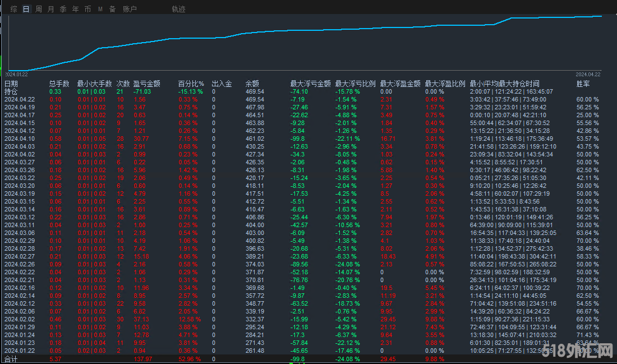Select the 持仓 holdings row
This screenshot has height=364, width=617.
(x=11, y=91)
